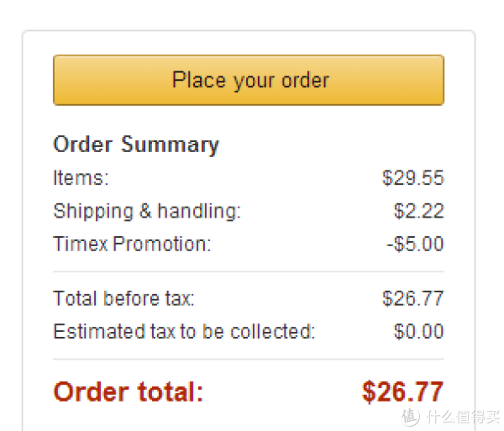This screenshot has width=504, height=431.
Task: Click the divider line above Order total
Action: (x=249, y=360)
